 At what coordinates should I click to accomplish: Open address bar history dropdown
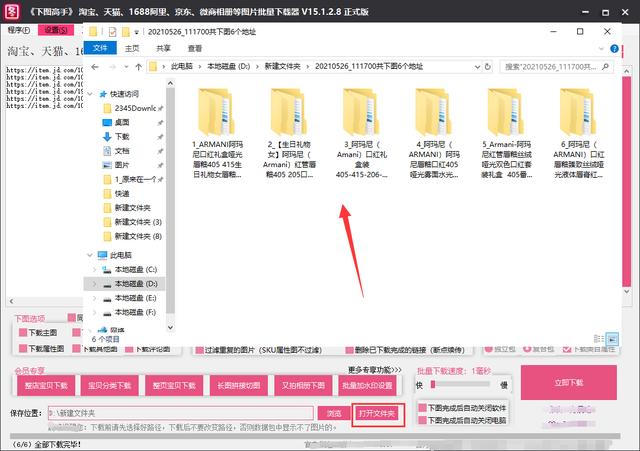(477, 67)
